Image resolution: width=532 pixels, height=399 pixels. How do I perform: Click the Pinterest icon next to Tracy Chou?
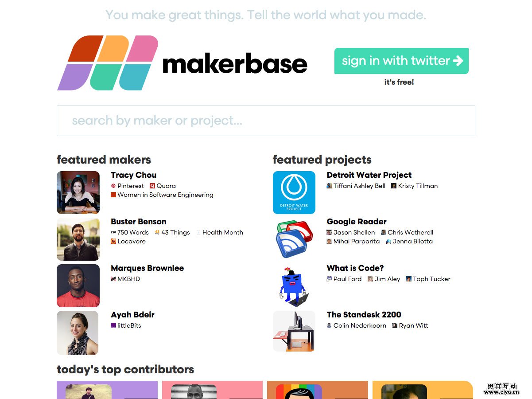click(113, 186)
